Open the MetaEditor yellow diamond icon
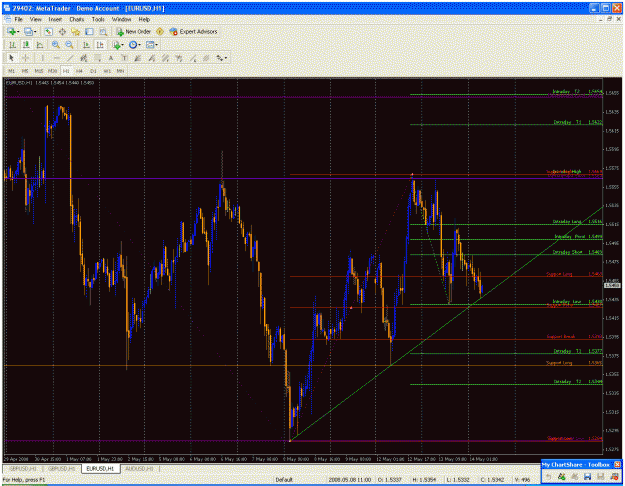Screen dimensions: 625x486 coord(160,31)
